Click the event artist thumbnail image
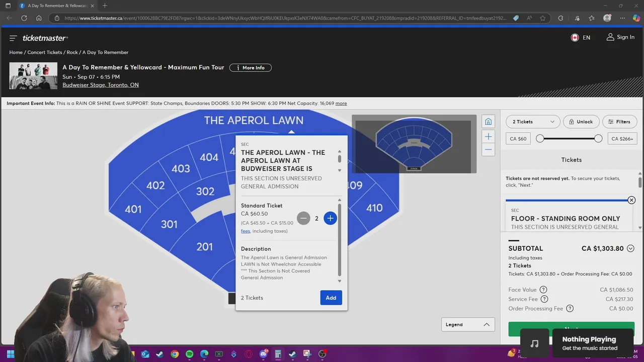The height and width of the screenshot is (362, 644). (33, 76)
